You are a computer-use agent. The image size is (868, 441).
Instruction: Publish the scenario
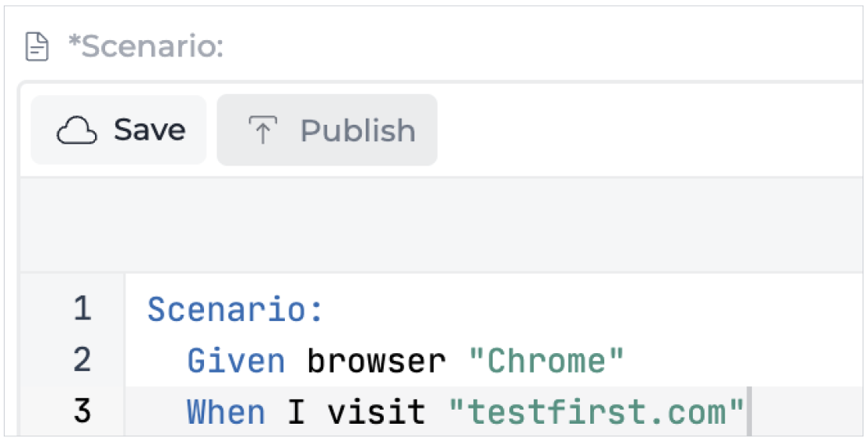pyautogui.click(x=327, y=130)
